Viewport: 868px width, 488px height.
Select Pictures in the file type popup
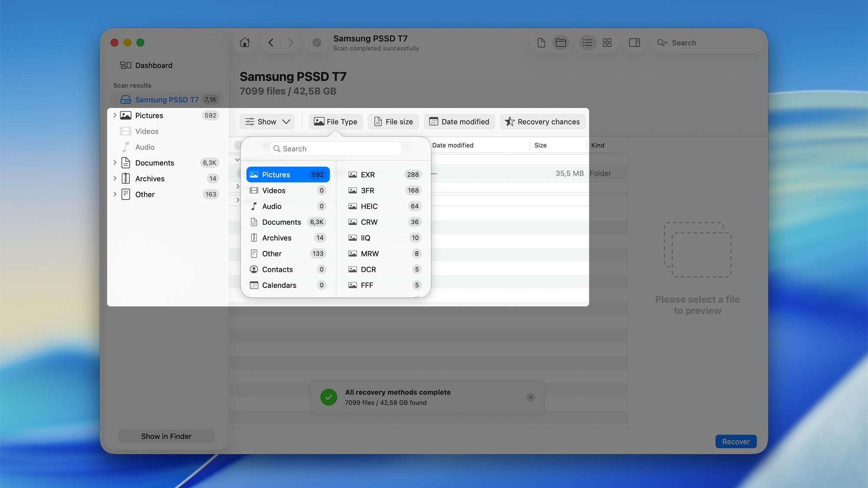[x=287, y=174]
